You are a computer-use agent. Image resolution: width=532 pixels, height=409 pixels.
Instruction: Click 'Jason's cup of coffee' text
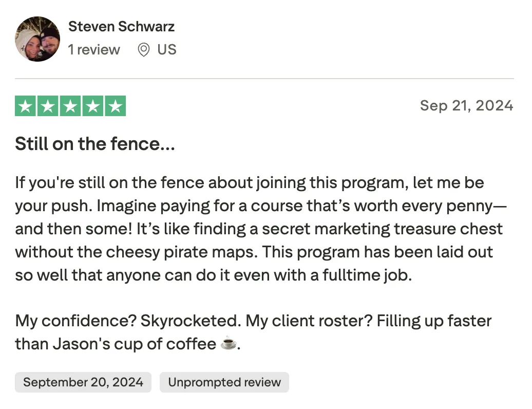135,344
